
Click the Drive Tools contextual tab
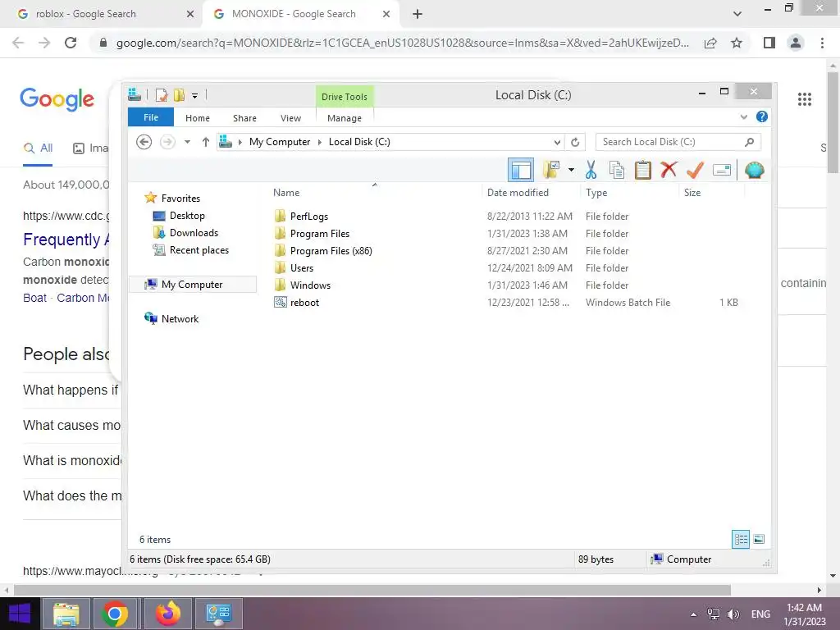tap(345, 97)
